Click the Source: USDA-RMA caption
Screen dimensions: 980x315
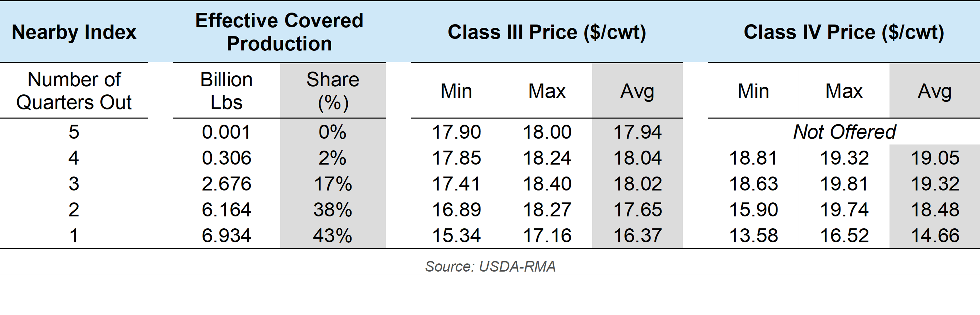point(490,267)
